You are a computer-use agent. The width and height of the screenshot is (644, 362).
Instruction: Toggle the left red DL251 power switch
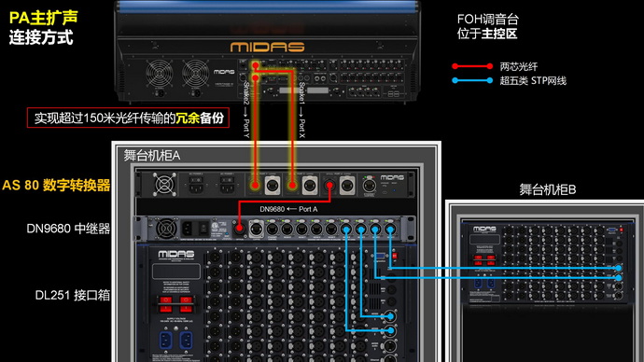(x=166, y=304)
